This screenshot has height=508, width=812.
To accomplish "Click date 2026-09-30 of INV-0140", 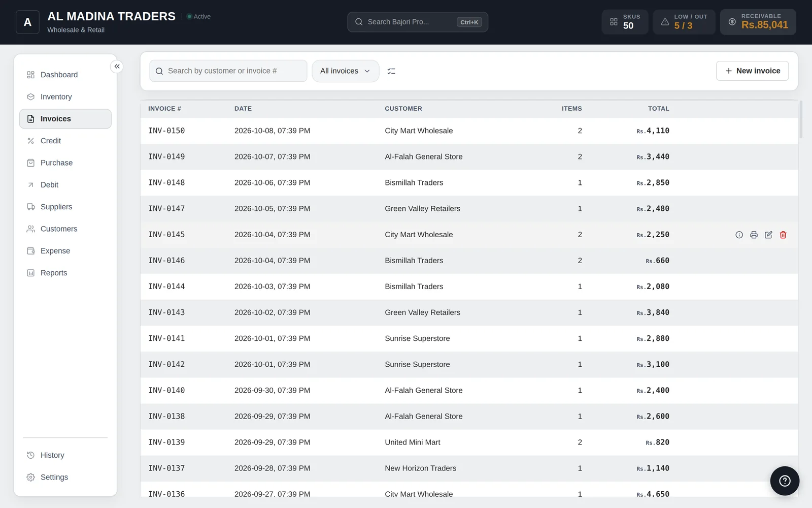I will [272, 390].
